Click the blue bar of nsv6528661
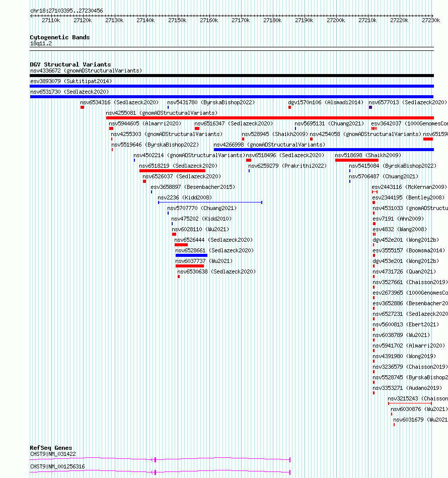This screenshot has height=478, width=448. [191, 255]
